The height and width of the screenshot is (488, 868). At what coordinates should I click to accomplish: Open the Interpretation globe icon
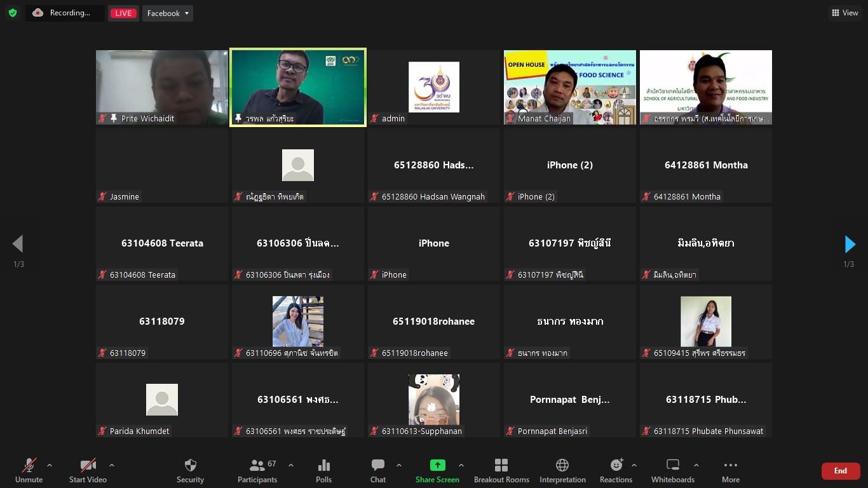562,470
